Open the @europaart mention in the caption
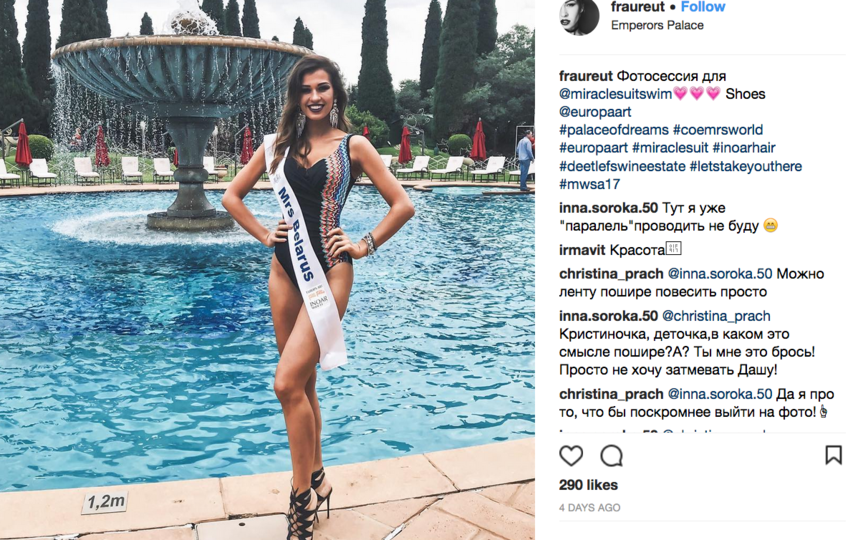Viewport: 858px width, 540px height. pos(595,112)
